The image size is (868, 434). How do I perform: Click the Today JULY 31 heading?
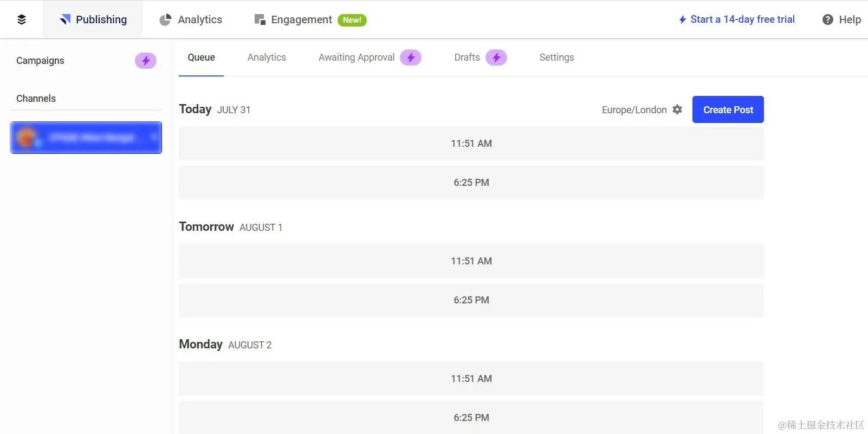(x=215, y=109)
